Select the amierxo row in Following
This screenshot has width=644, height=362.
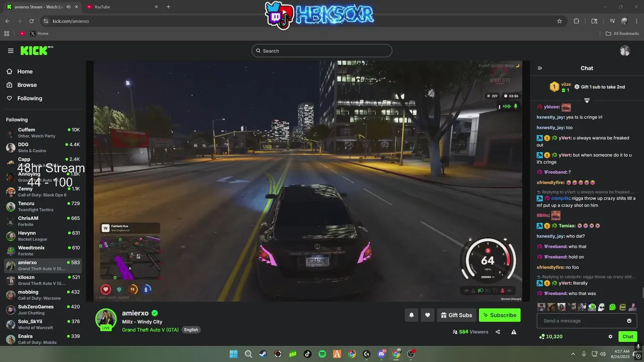coord(43,265)
